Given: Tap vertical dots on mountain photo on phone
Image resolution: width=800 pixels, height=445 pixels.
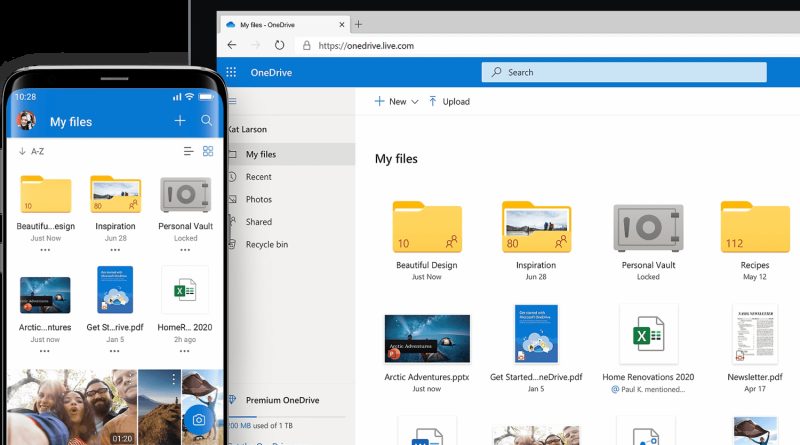Looking at the screenshot, I should (173, 379).
